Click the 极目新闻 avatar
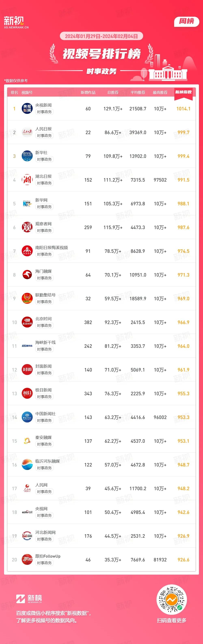The image size is (203, 644). pos(27,393)
